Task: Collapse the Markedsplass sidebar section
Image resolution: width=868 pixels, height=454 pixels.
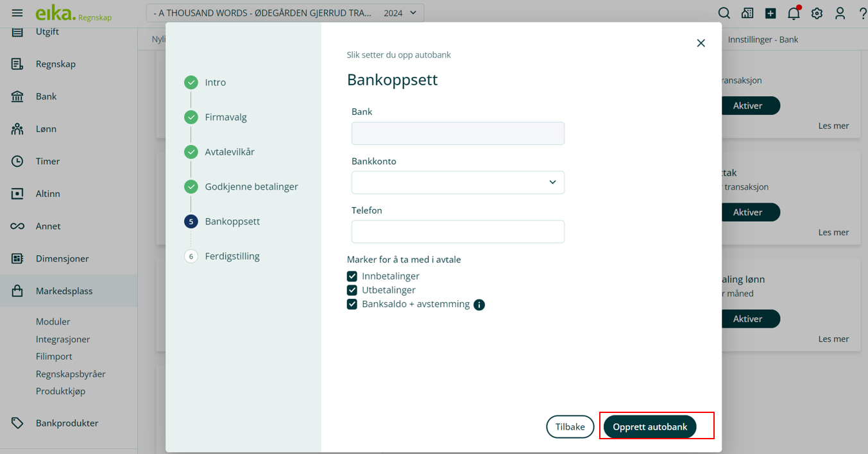Action: (64, 291)
